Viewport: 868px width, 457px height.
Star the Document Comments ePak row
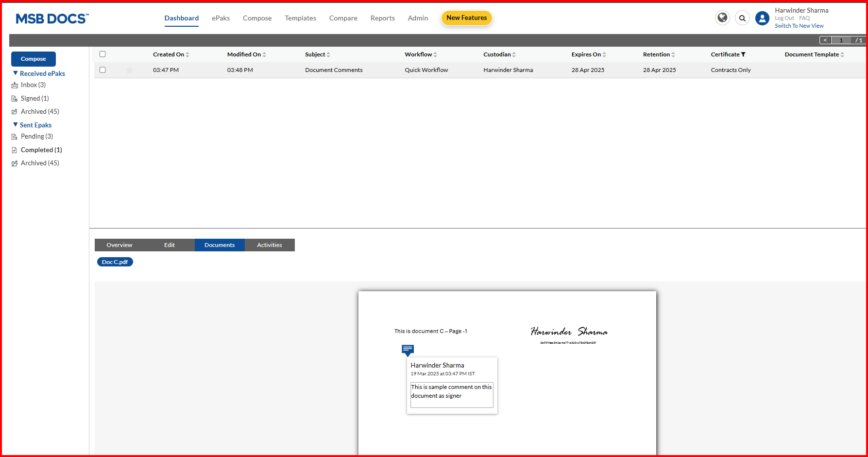[130, 70]
